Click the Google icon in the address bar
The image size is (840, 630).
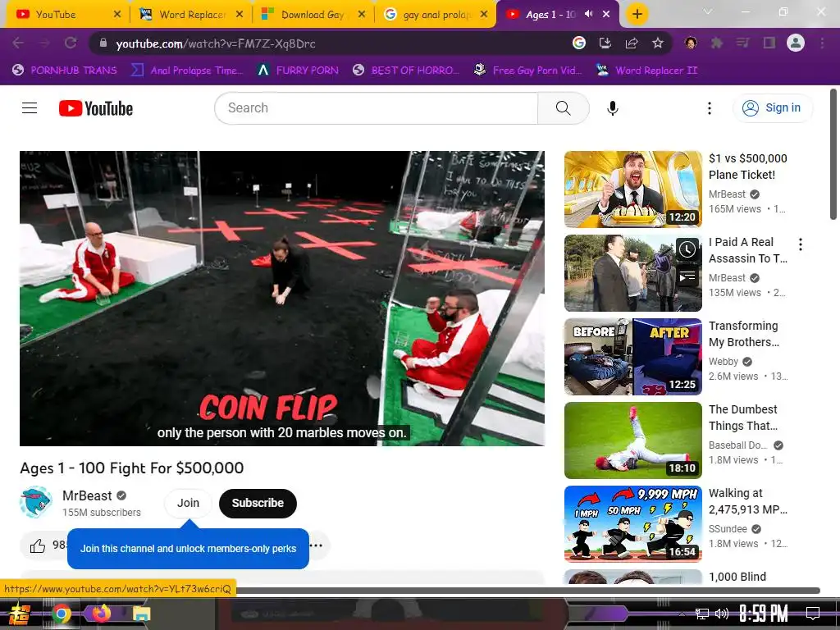pos(579,43)
